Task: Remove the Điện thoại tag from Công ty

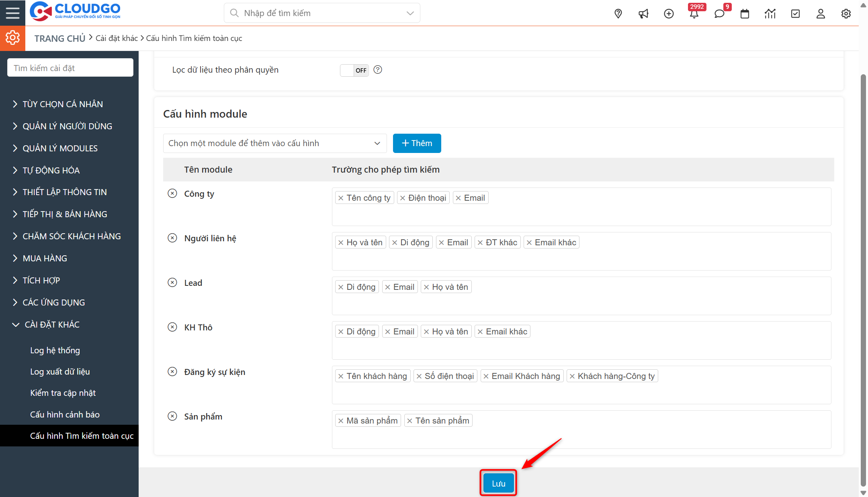Action: (x=403, y=198)
